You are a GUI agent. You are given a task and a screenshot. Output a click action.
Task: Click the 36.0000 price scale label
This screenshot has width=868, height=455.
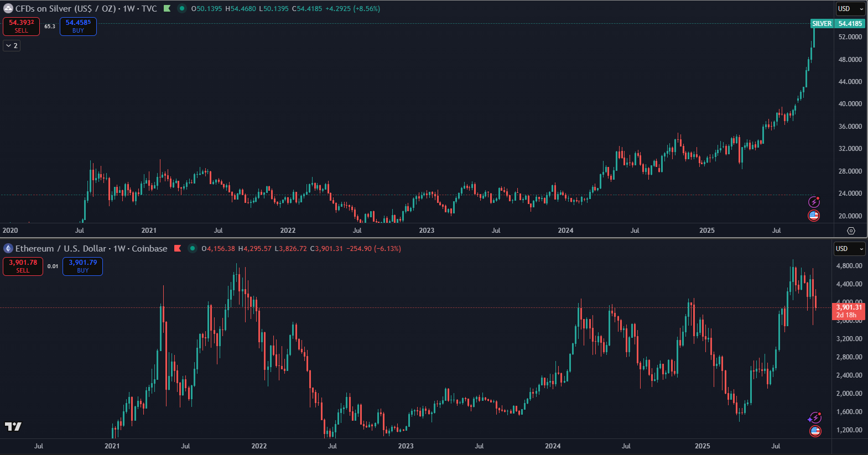850,127
